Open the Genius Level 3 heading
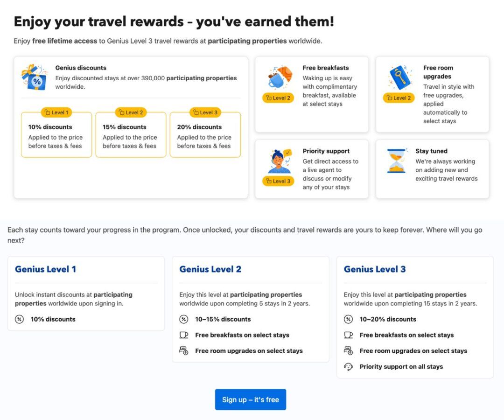Image resolution: width=504 pixels, height=420 pixels. pyautogui.click(x=374, y=269)
